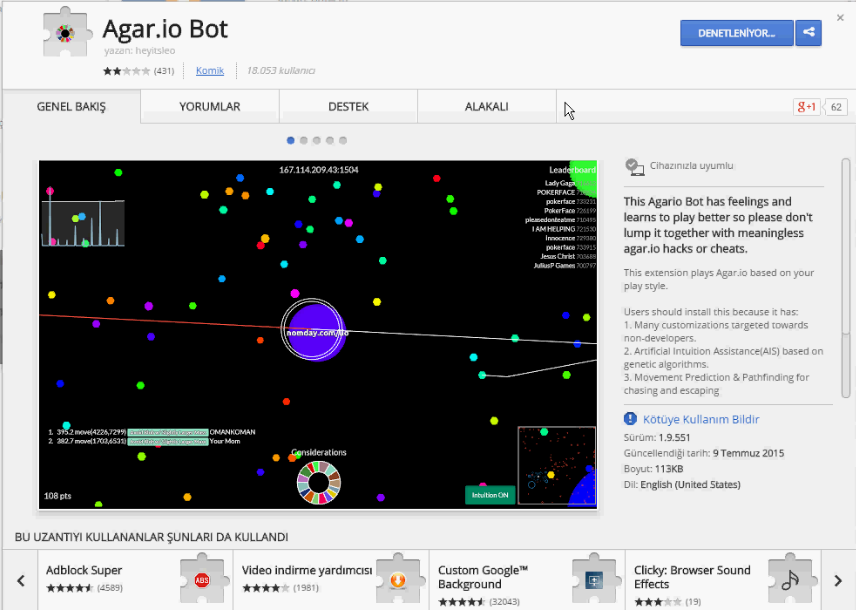The width and height of the screenshot is (856, 610).
Task: Click the (431) review count
Action: tap(164, 70)
